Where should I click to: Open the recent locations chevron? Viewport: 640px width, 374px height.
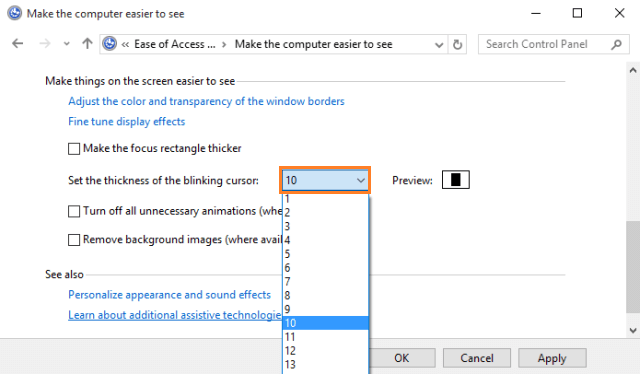[x=67, y=44]
